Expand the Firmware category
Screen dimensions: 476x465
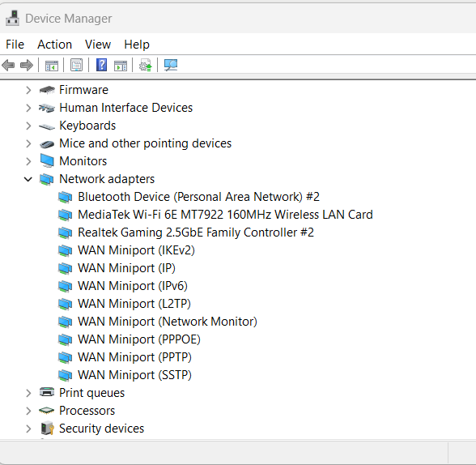click(x=28, y=90)
